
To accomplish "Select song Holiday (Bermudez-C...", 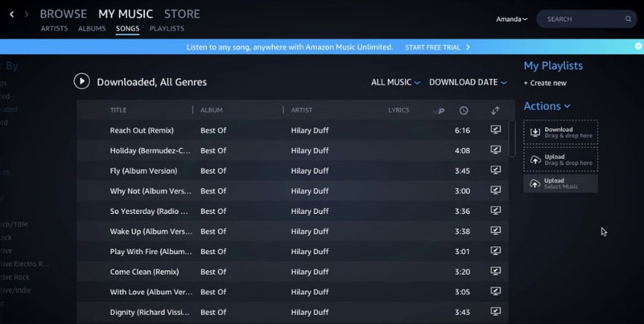I will click(x=151, y=150).
